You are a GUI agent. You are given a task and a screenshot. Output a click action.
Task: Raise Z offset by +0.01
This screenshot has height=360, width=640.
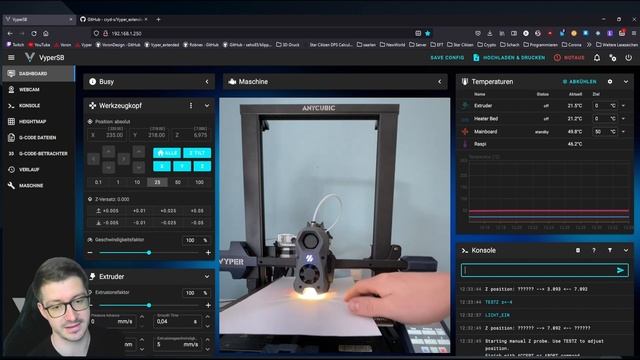139,211
